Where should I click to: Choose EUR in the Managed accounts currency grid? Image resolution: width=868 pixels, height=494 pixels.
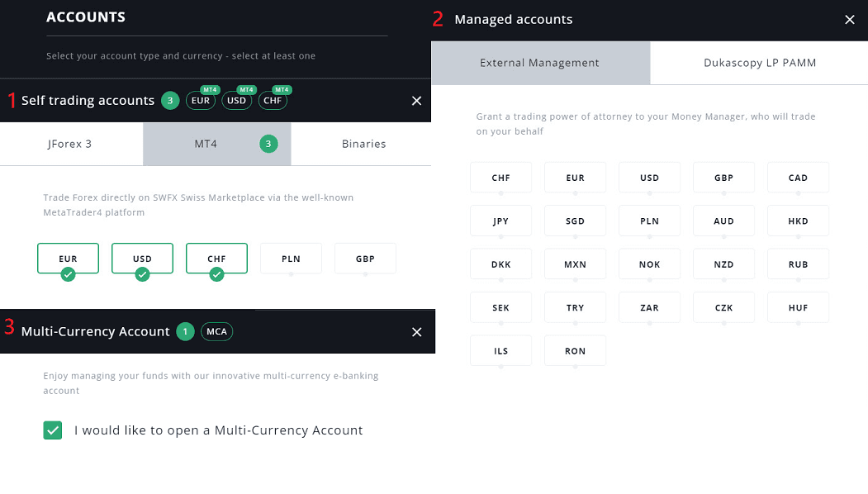(575, 178)
